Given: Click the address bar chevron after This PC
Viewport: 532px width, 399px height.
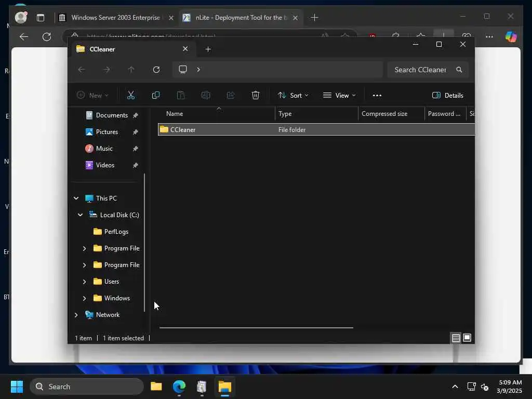Looking at the screenshot, I should pos(198,70).
